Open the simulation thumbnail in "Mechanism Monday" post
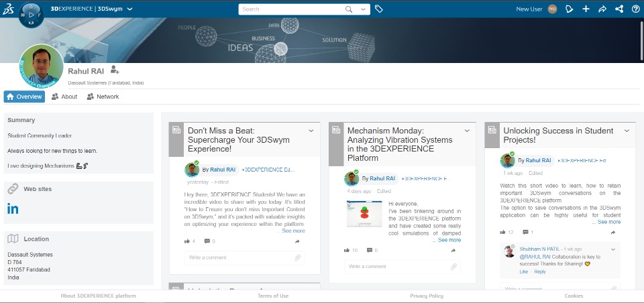Screen dimensions: 644x303 pyautogui.click(x=364, y=213)
